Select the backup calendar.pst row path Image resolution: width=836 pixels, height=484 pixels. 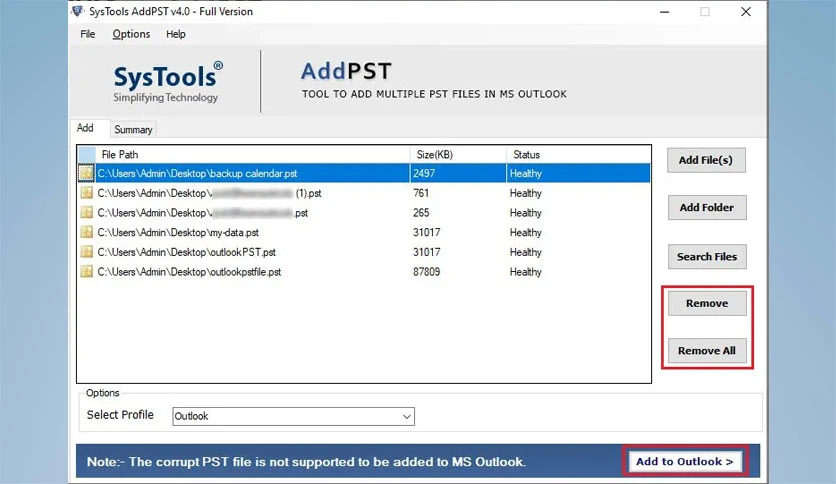coord(197,174)
